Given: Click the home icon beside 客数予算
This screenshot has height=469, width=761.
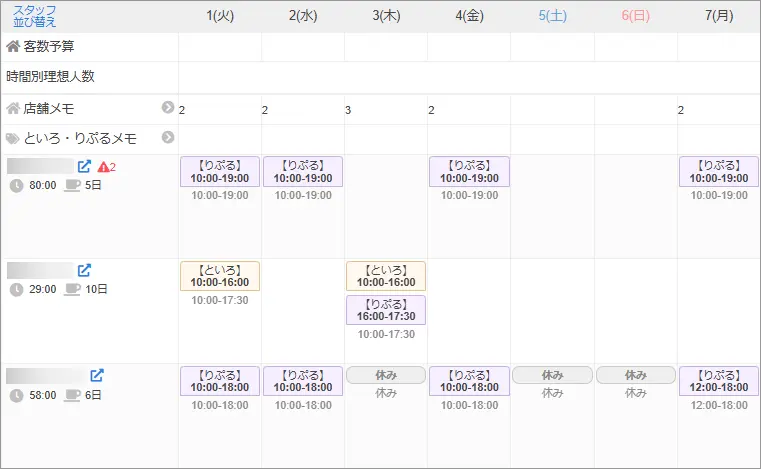Looking at the screenshot, I should (x=13, y=46).
